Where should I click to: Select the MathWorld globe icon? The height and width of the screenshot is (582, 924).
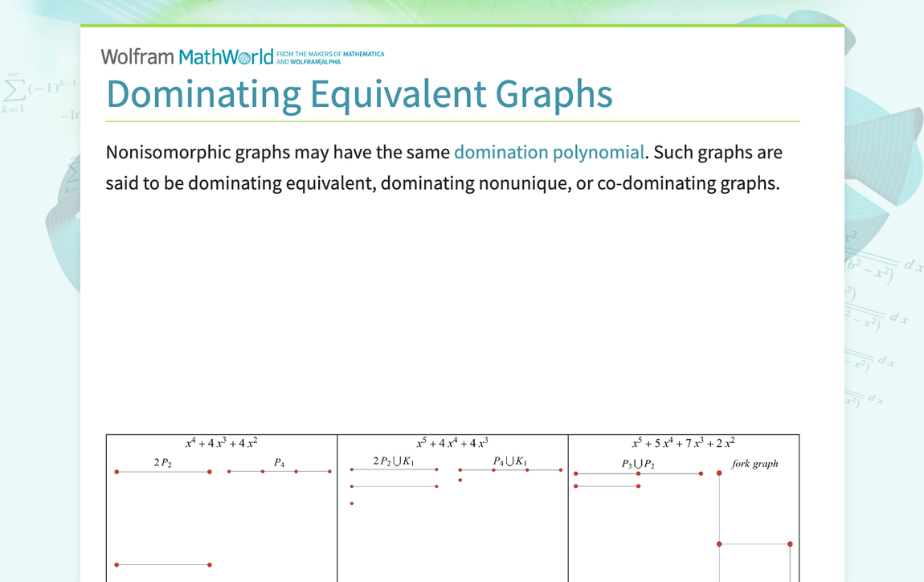tap(243, 56)
